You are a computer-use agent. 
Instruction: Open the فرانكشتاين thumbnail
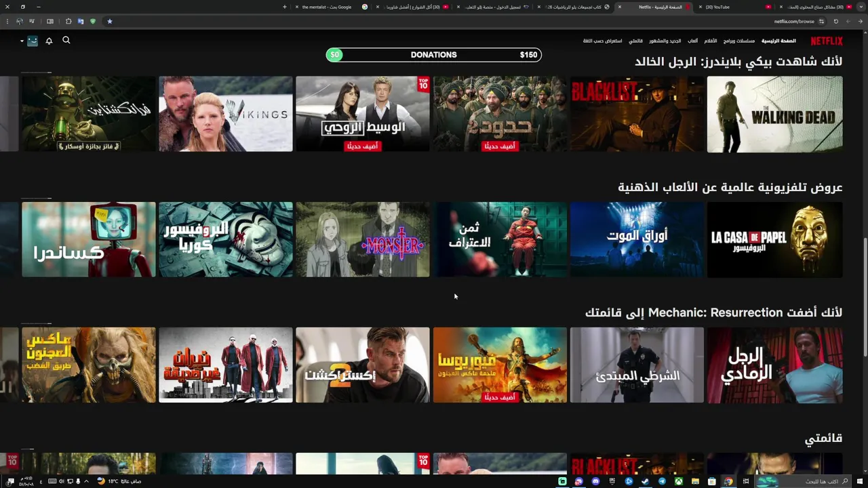tap(89, 114)
